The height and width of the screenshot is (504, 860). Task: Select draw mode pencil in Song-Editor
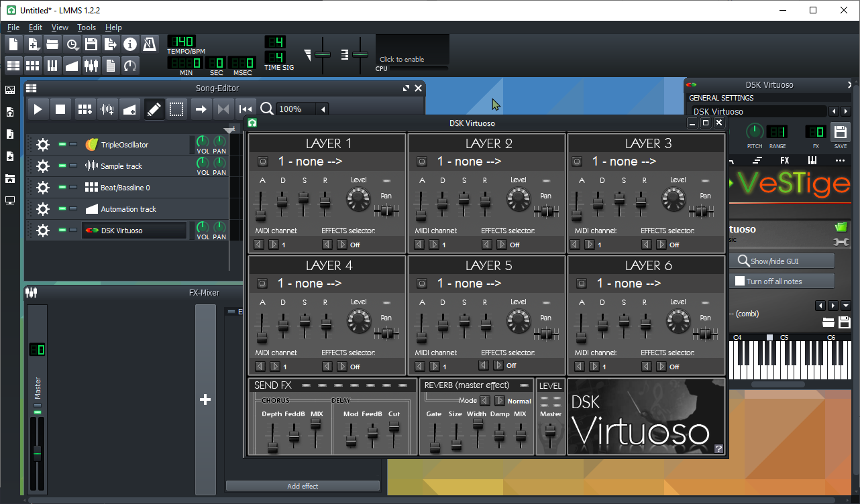[154, 109]
